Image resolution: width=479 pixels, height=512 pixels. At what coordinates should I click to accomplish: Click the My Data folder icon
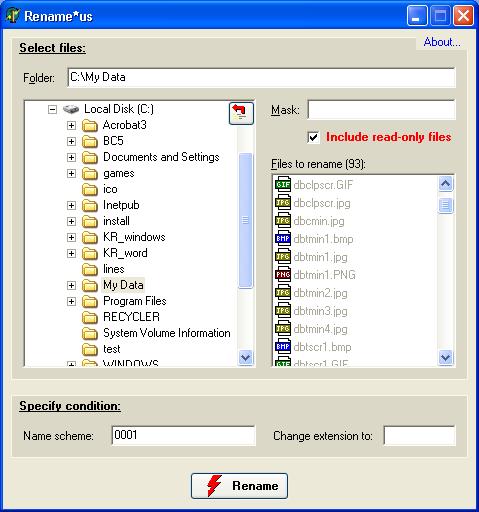90,285
